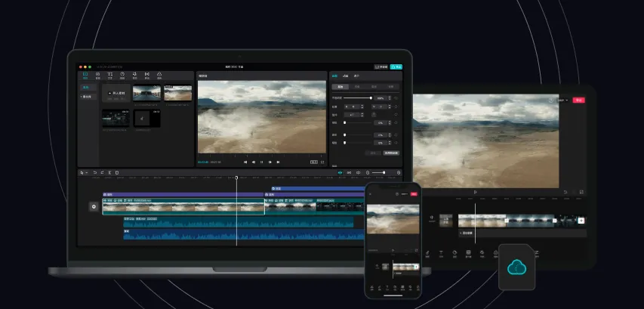Screen dimensions: 644x309
Task: Click the Redo arrow in timeline toolbar
Action: pos(102,172)
